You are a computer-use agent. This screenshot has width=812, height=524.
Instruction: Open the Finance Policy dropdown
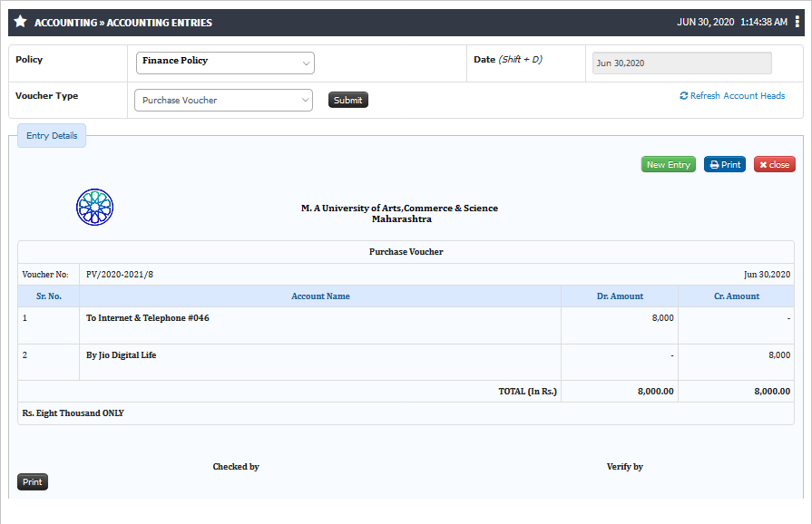tap(225, 63)
